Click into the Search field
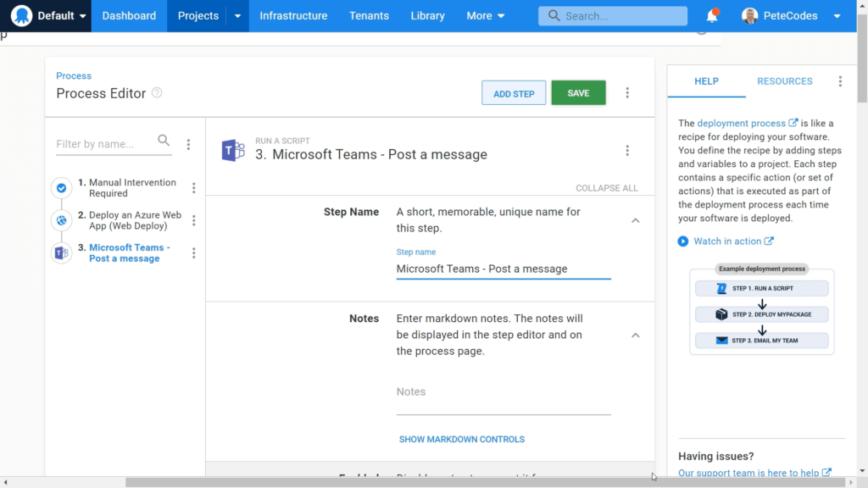The image size is (868, 488). tap(613, 16)
